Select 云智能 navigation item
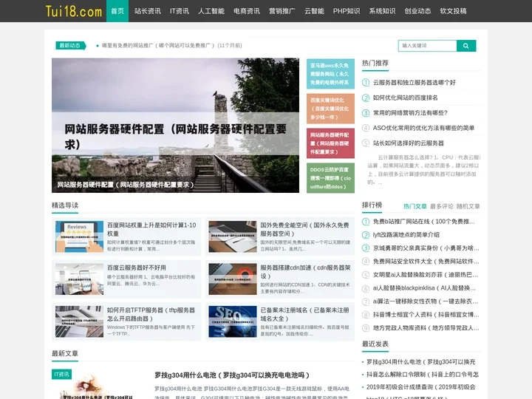The height and width of the screenshot is (399, 532). point(314,11)
